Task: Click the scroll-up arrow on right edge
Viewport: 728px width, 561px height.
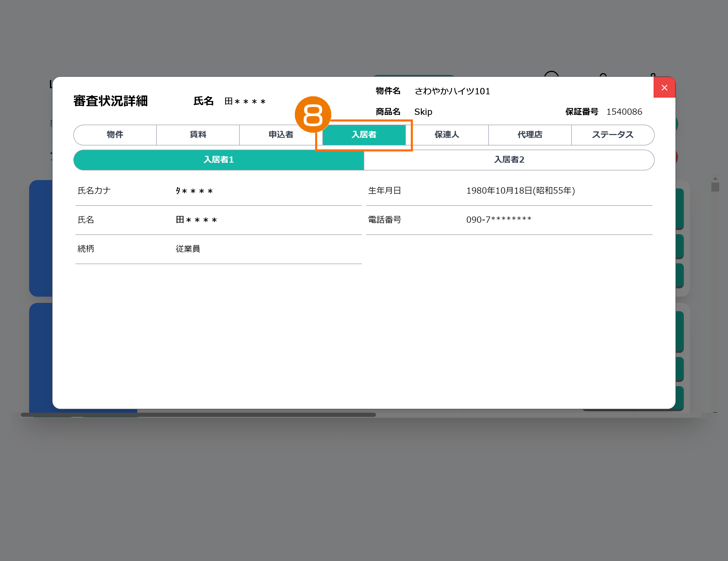Action: point(715,179)
